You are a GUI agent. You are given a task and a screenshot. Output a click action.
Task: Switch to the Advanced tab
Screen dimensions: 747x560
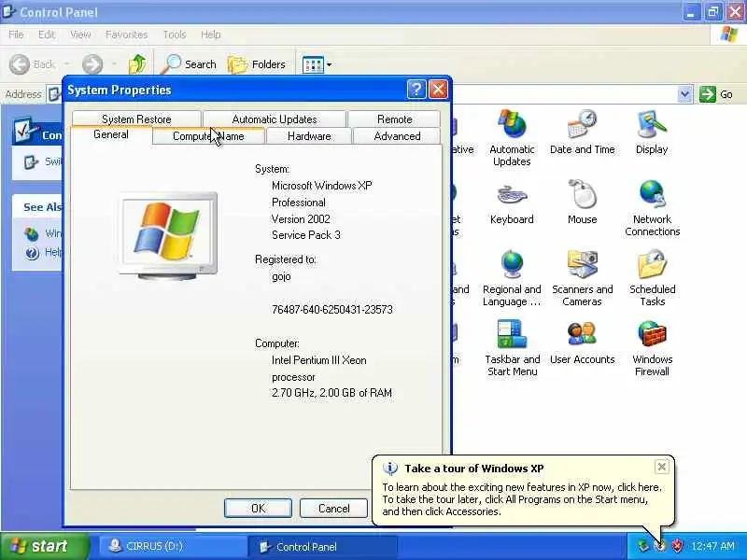[398, 136]
